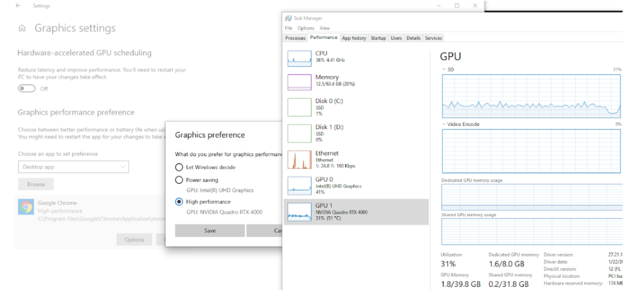Select the High performance radio option
This screenshot has width=644, height=292.
203,202
